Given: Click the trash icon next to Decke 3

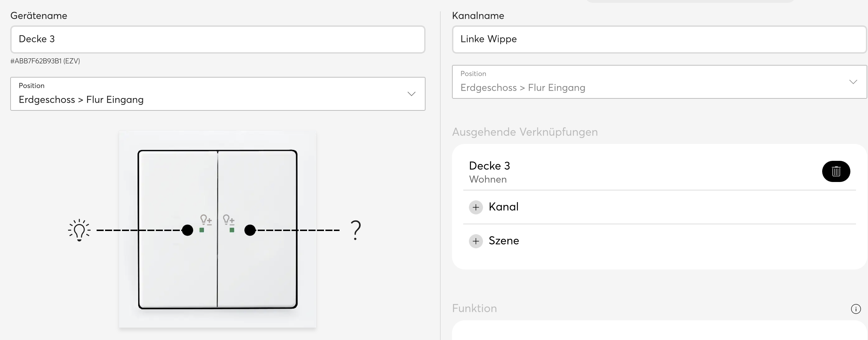Looking at the screenshot, I should coord(836,171).
